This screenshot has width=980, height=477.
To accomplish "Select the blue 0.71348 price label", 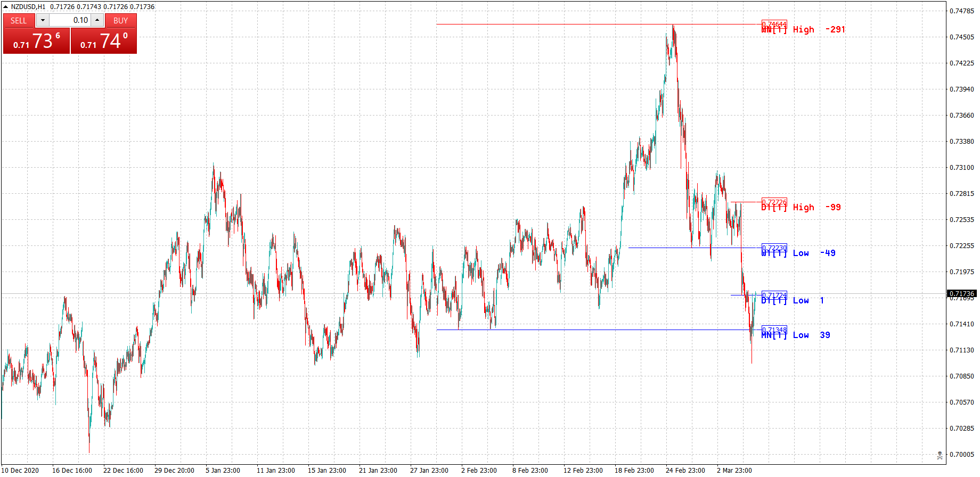I will tap(774, 330).
